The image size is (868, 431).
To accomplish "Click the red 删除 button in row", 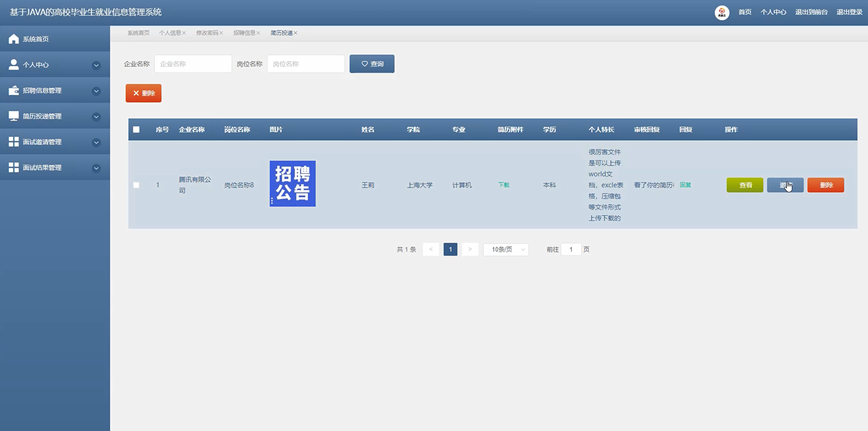I will [826, 185].
